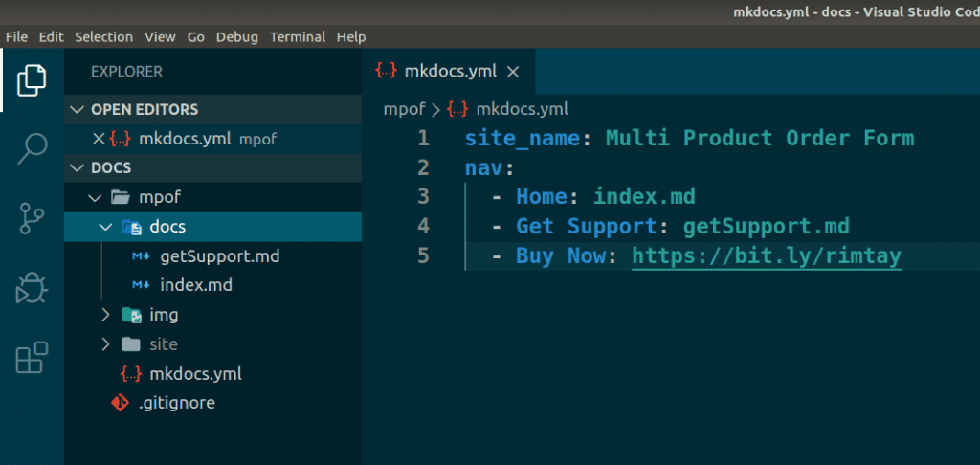Close mkdocs.yml in Open Editors list
The height and width of the screenshot is (465, 980).
click(99, 139)
